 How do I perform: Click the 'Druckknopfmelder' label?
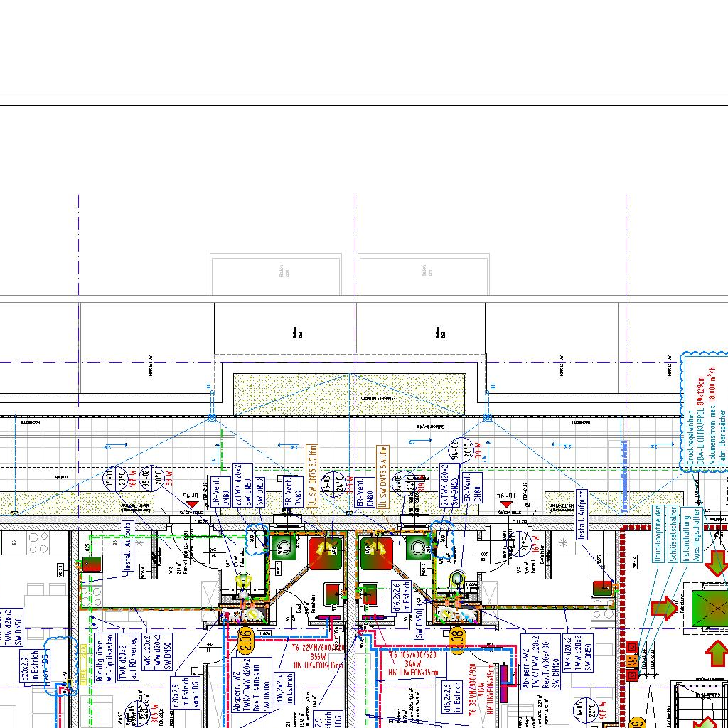click(658, 533)
